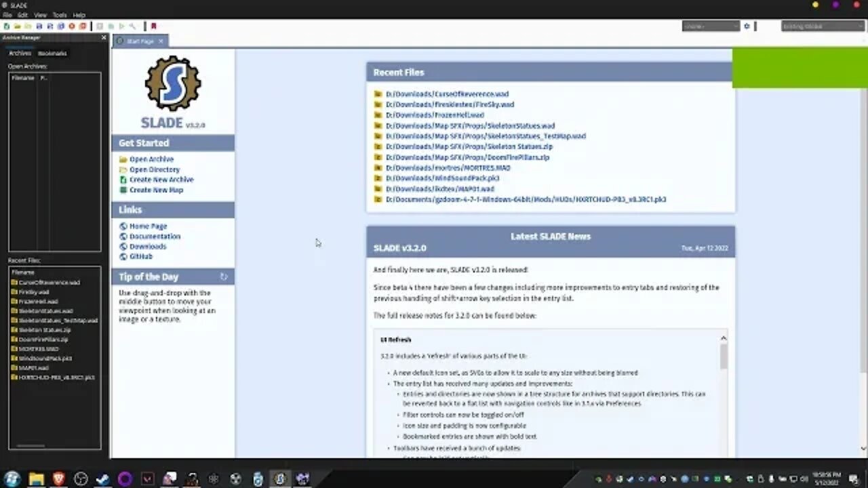
Task: Open the Tools menu
Action: pyautogui.click(x=60, y=15)
